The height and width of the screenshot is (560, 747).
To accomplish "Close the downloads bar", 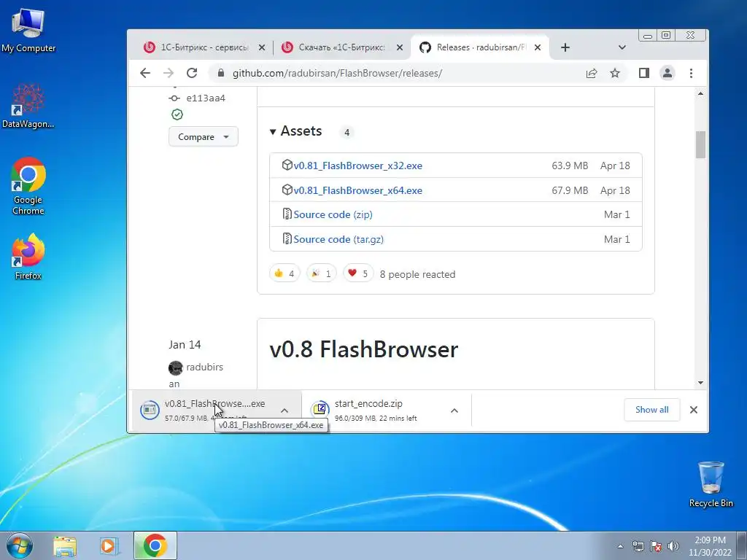I will [x=694, y=410].
